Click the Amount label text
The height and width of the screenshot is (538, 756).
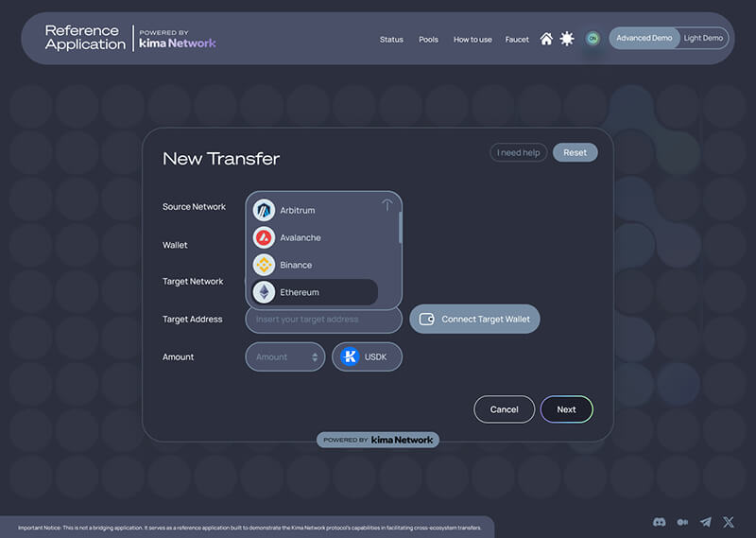(x=178, y=357)
